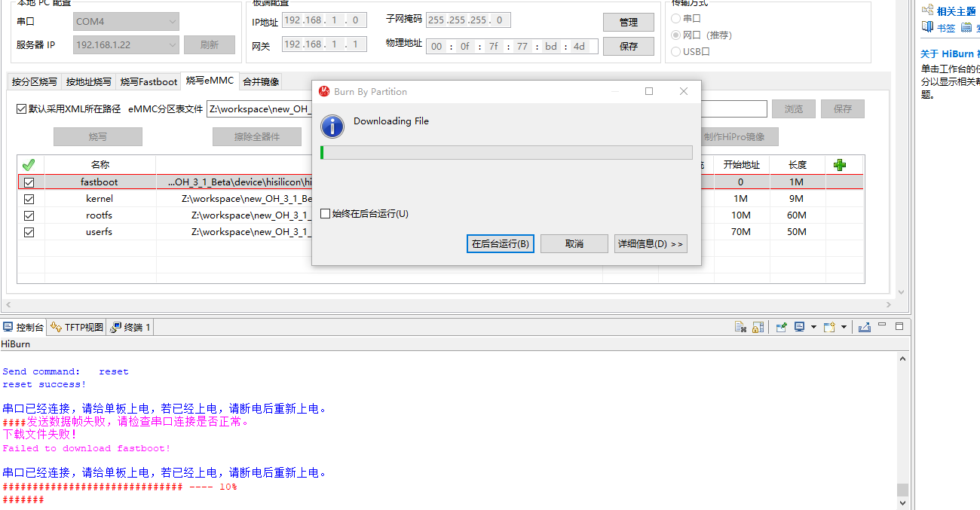Open the TFTP视图 tab
Screen dimensions: 980x510
pos(77,327)
